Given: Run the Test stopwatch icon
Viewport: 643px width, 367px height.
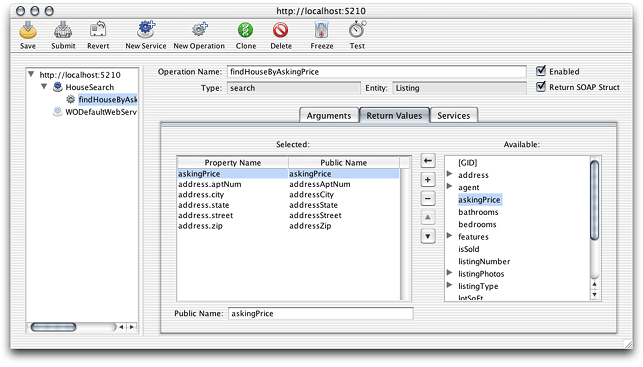Looking at the screenshot, I should click(x=357, y=30).
